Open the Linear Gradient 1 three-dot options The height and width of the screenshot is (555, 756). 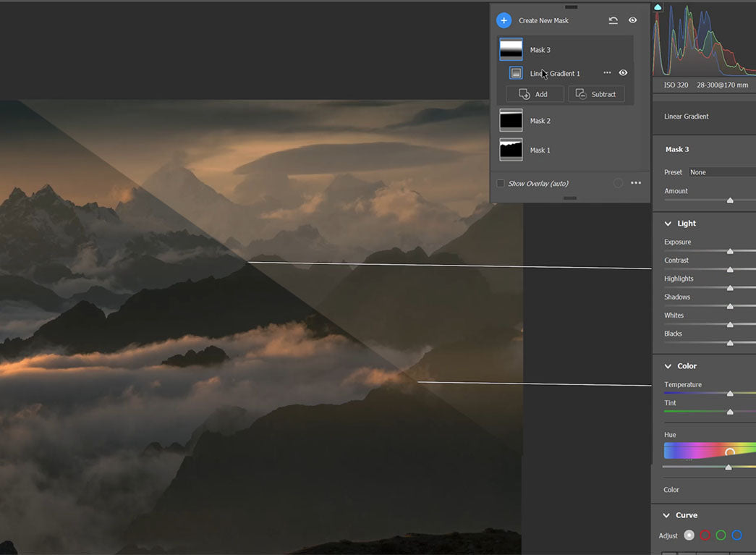click(x=607, y=73)
